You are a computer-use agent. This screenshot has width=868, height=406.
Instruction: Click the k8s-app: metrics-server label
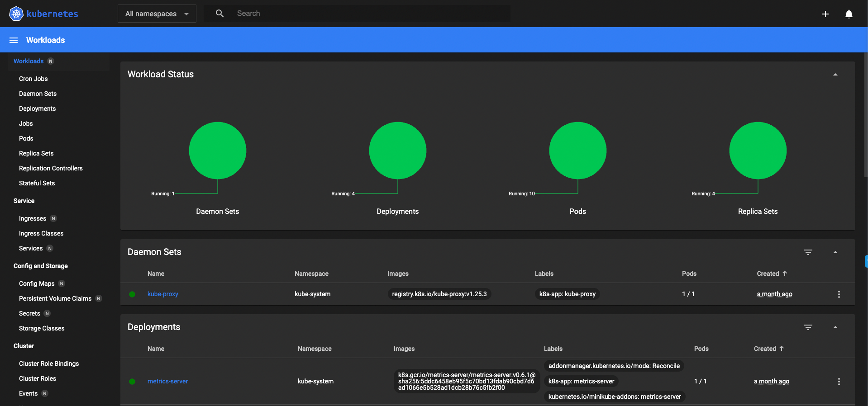tap(581, 381)
